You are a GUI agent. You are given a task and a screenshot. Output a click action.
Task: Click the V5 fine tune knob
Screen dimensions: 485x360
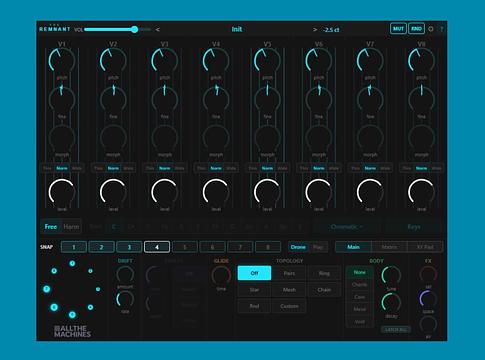coord(267,99)
